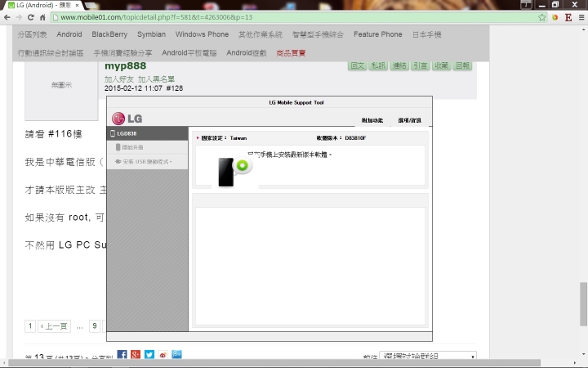Click the 引言 quote button
588x368 pixels.
tap(421, 65)
